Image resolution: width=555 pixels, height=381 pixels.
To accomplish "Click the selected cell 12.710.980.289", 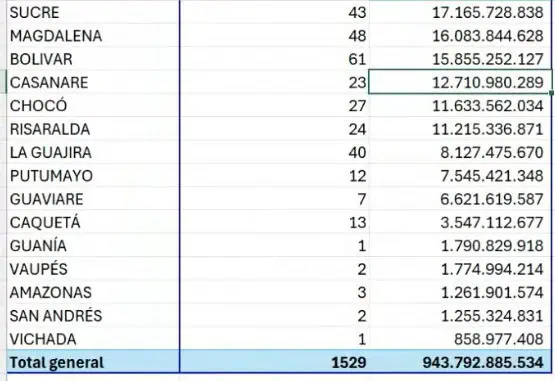I will pyautogui.click(x=460, y=82).
